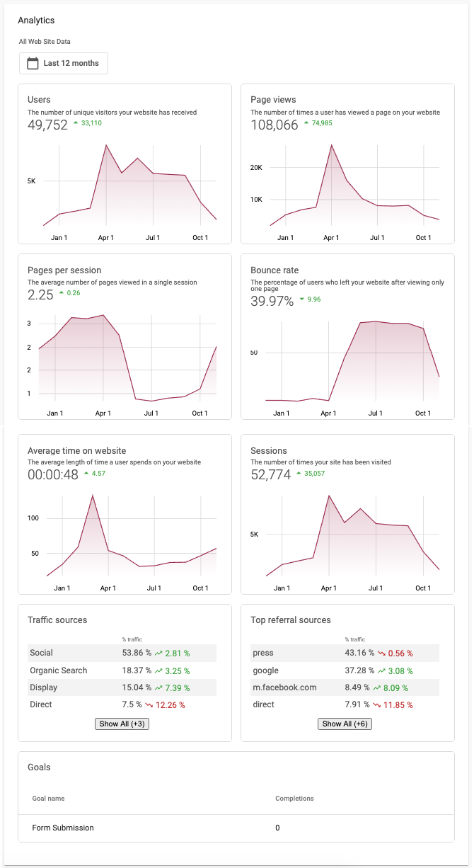Expand traffic sources via Show All (+3)
This screenshot has width=474, height=868.
click(122, 724)
